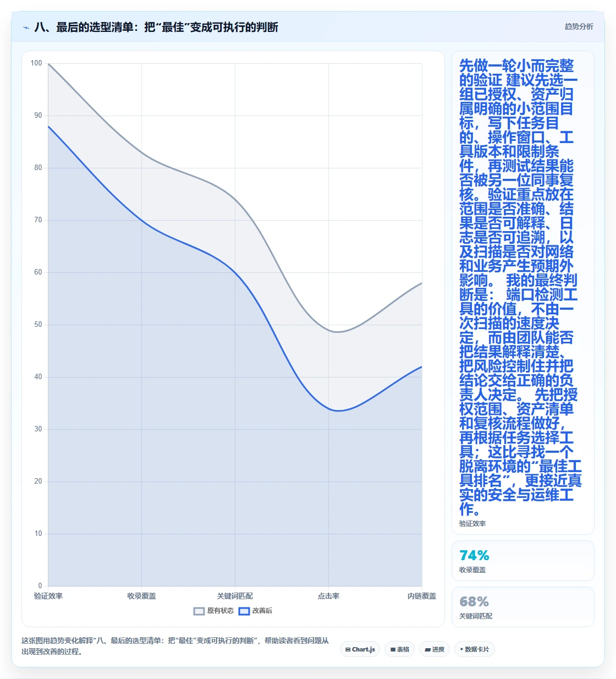Click the 数据卡片 tag with sparkle icon
Screen dimensions: 616x679
[x=475, y=649]
